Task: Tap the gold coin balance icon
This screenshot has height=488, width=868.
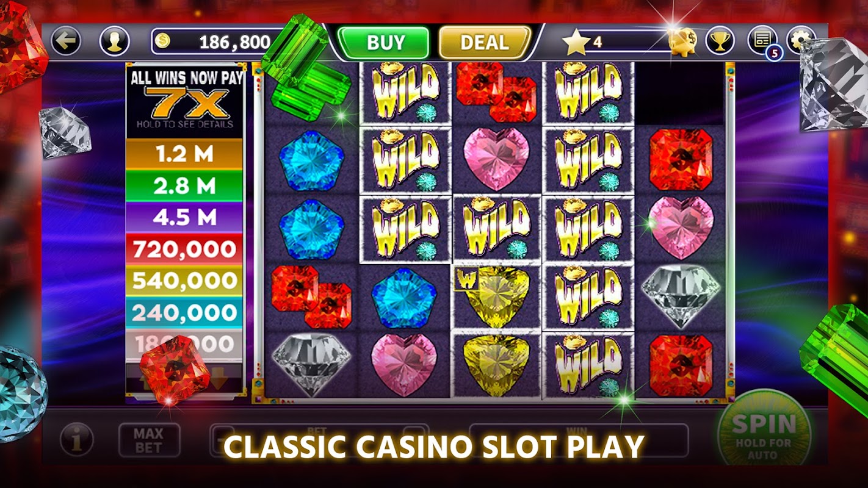Action: point(162,41)
